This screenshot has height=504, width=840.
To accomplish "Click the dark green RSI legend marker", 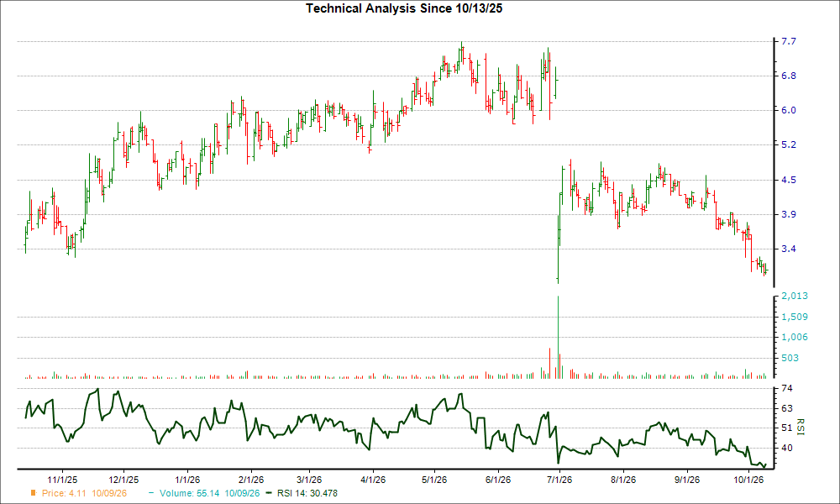I will click(270, 493).
